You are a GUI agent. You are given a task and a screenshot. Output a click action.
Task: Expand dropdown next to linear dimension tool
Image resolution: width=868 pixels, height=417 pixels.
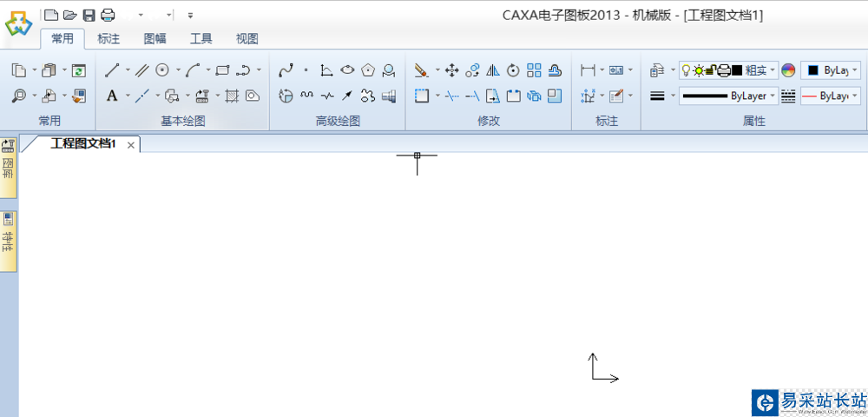[602, 70]
